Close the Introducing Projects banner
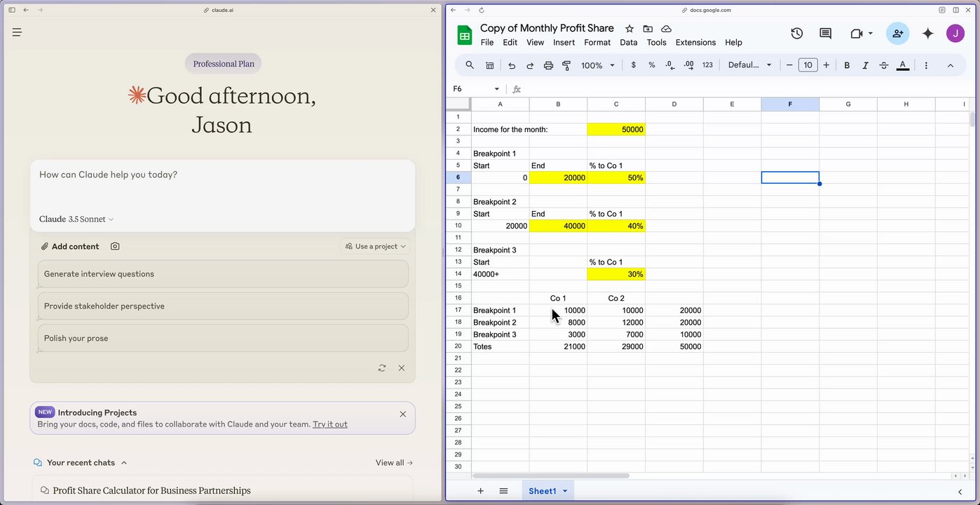980x505 pixels. tap(403, 414)
